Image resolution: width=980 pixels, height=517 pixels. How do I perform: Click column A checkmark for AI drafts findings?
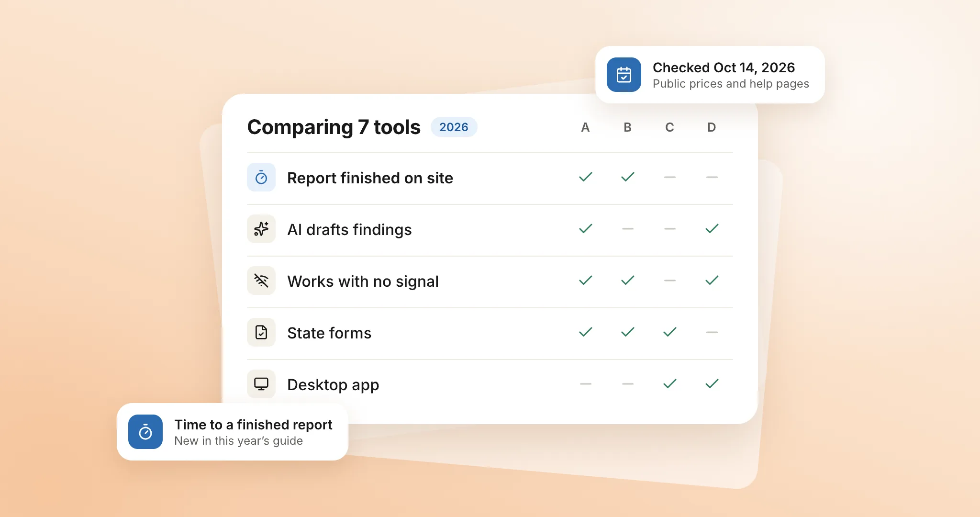586,229
